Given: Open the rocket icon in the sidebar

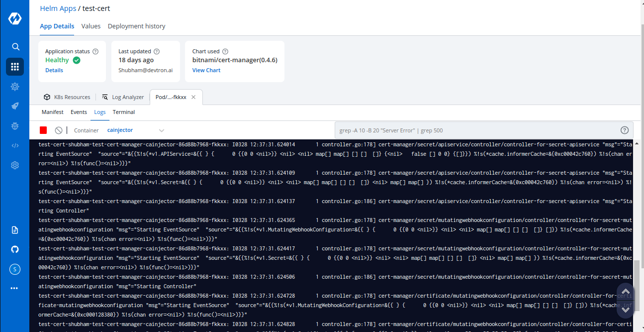Looking at the screenshot, I should point(15,107).
